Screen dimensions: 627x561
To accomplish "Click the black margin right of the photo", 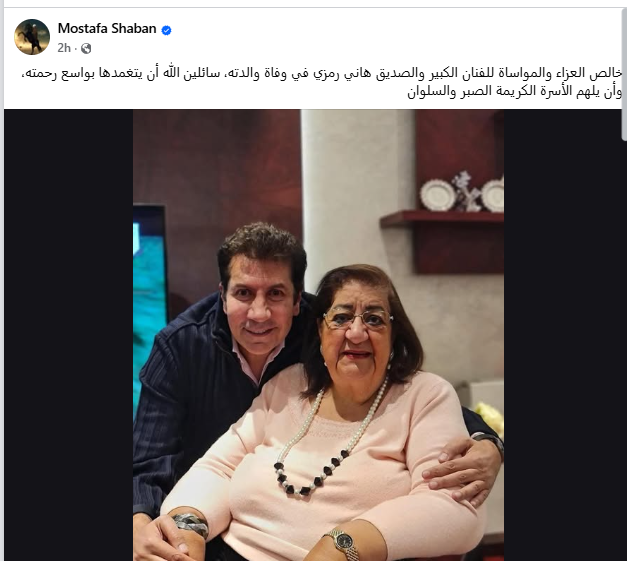I will point(563,335).
